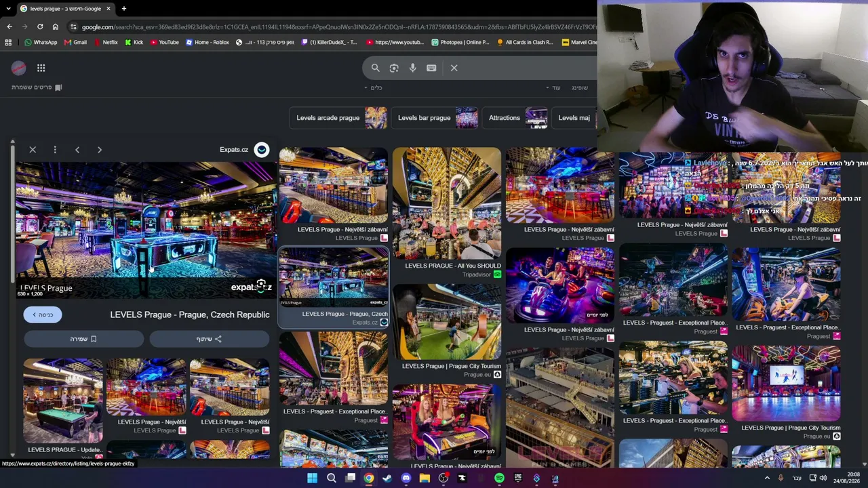868x488 pixels.
Task: Open the bookmarks bar apps grid
Action: pos(8,42)
